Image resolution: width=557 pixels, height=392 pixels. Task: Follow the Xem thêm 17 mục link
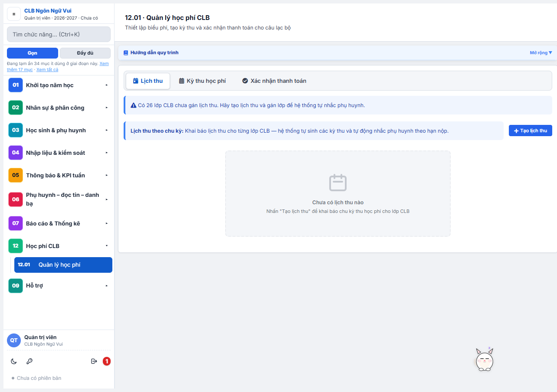58,66
